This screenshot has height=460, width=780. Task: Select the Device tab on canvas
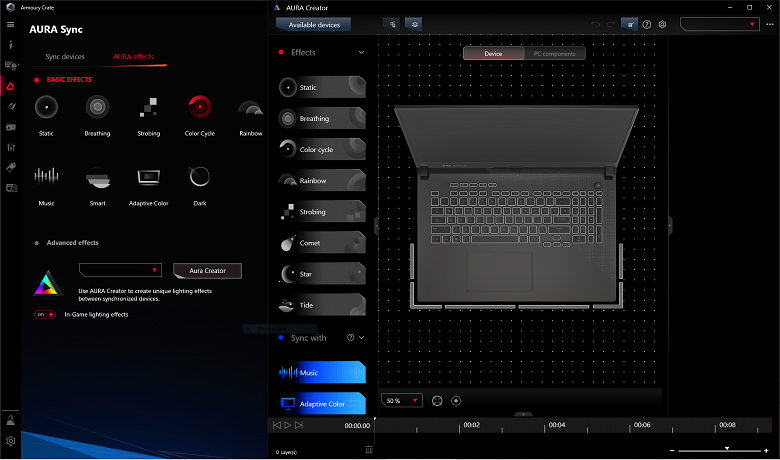493,54
